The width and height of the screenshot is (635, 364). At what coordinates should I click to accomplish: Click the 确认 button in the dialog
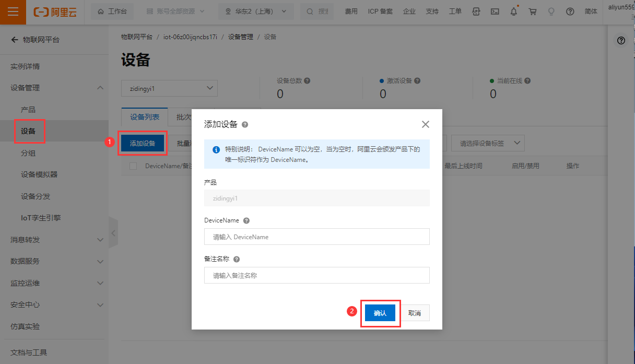point(380,313)
